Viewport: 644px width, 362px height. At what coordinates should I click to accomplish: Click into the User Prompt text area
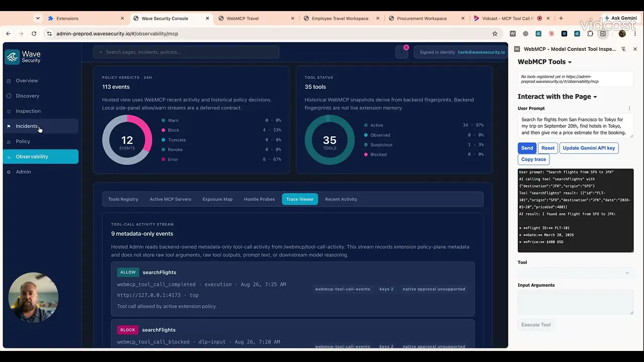point(576,126)
